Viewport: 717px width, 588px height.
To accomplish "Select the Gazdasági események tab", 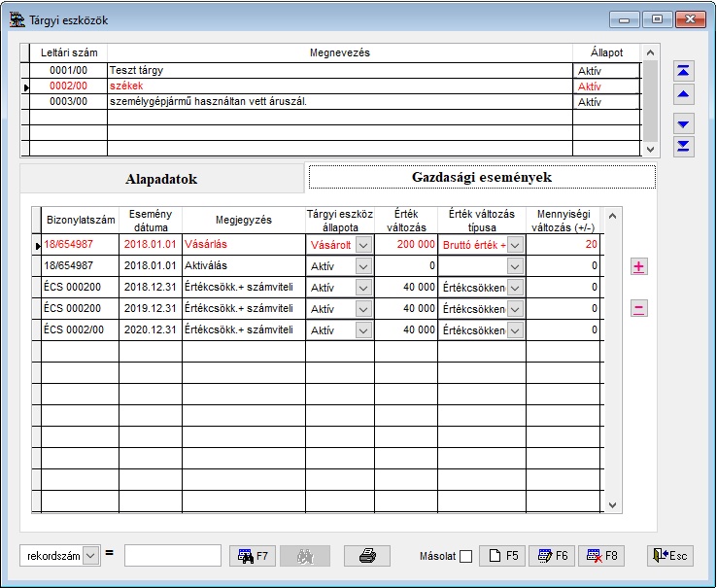I will (482, 177).
